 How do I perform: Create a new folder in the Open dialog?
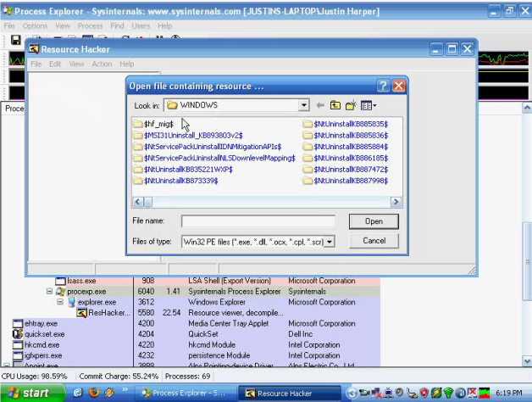(x=351, y=105)
